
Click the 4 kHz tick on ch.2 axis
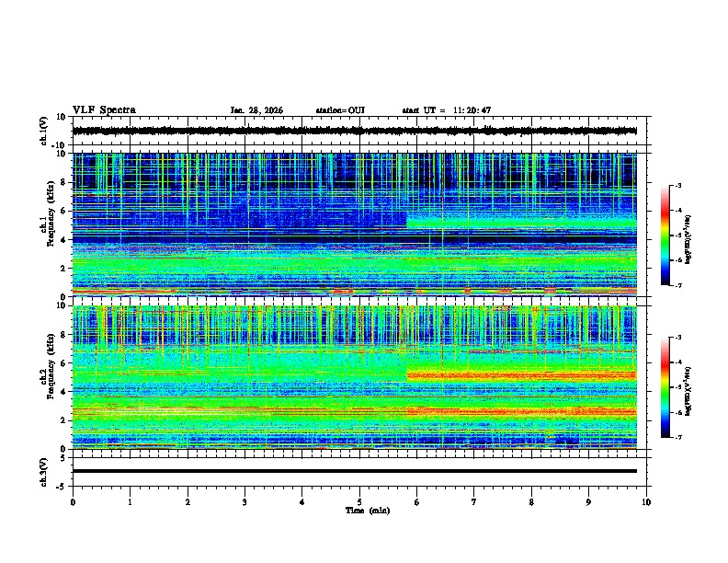click(x=63, y=392)
